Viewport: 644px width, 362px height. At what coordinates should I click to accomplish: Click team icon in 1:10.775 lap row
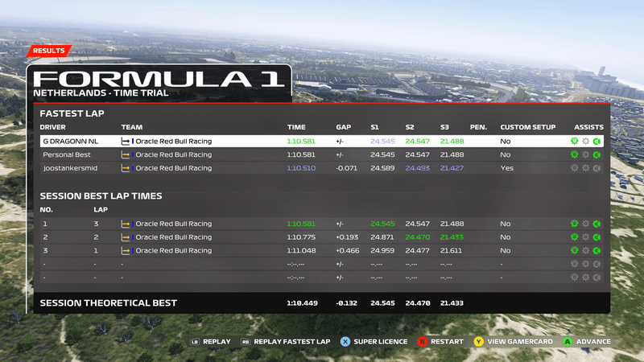click(126, 237)
